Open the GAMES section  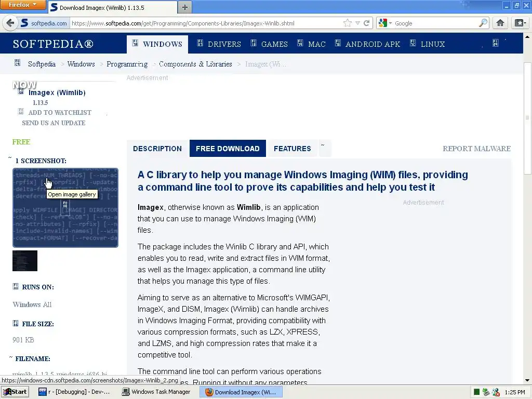[270, 44]
